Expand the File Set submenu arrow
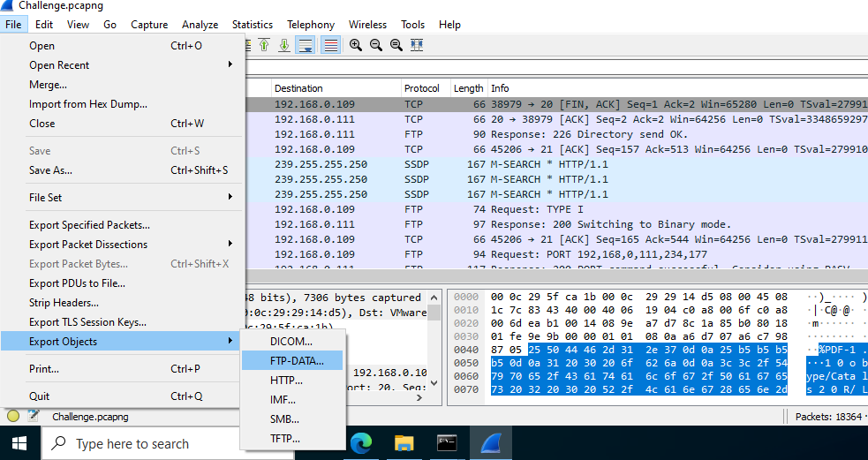The height and width of the screenshot is (460, 868). click(230, 197)
